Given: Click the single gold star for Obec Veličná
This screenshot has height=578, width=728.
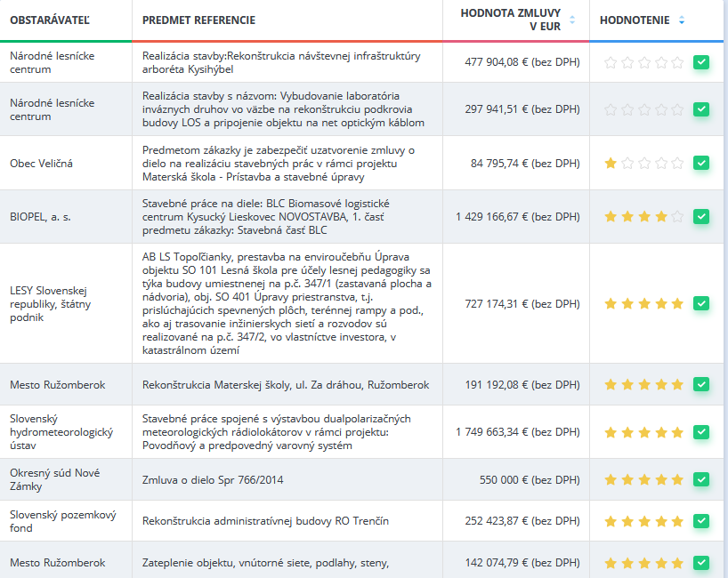Looking at the screenshot, I should [x=611, y=164].
